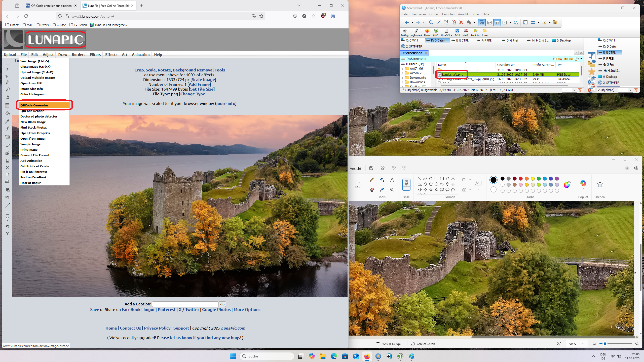Click the Scale Image link

pos(203,80)
